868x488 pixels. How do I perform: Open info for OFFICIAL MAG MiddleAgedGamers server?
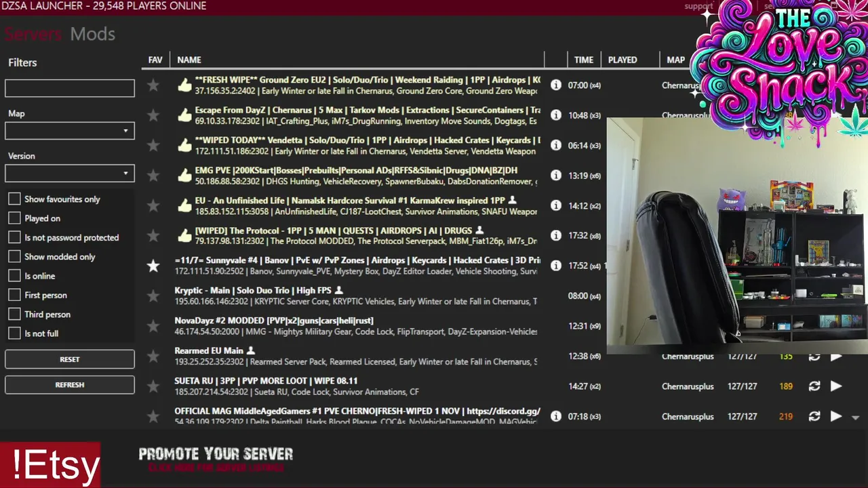pyautogui.click(x=556, y=416)
